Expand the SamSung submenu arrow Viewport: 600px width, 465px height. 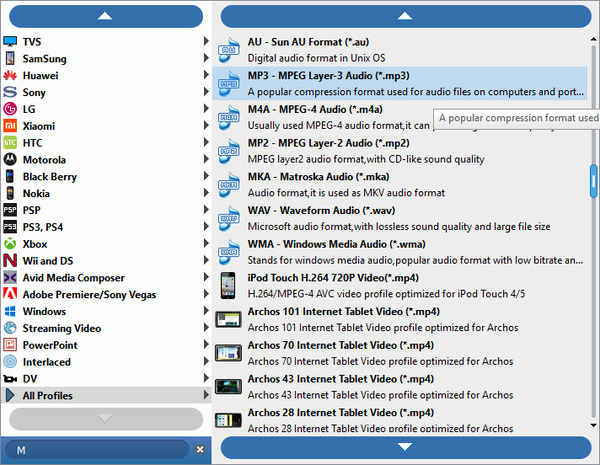click(206, 58)
